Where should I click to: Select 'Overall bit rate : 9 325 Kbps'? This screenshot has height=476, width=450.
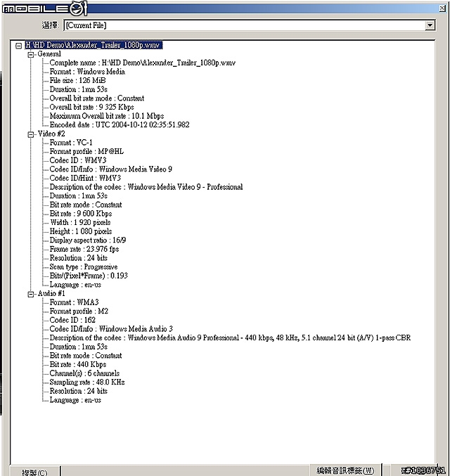pos(91,107)
